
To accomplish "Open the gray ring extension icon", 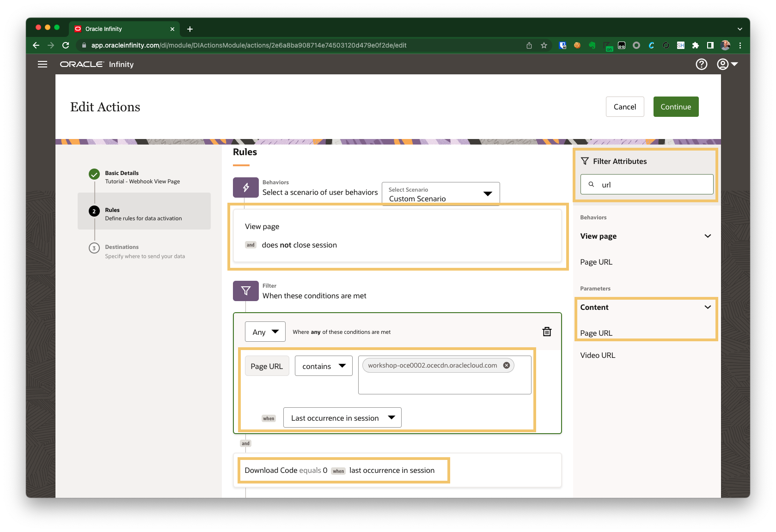I will coord(636,45).
